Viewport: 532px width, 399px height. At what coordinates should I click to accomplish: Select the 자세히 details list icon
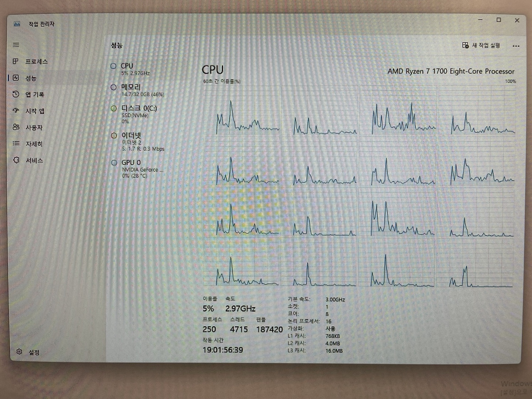click(16, 143)
